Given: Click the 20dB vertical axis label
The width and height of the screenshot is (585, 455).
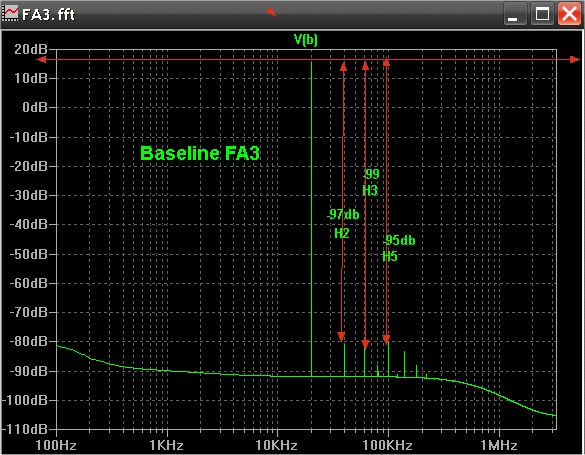Looking at the screenshot, I should (31, 49).
